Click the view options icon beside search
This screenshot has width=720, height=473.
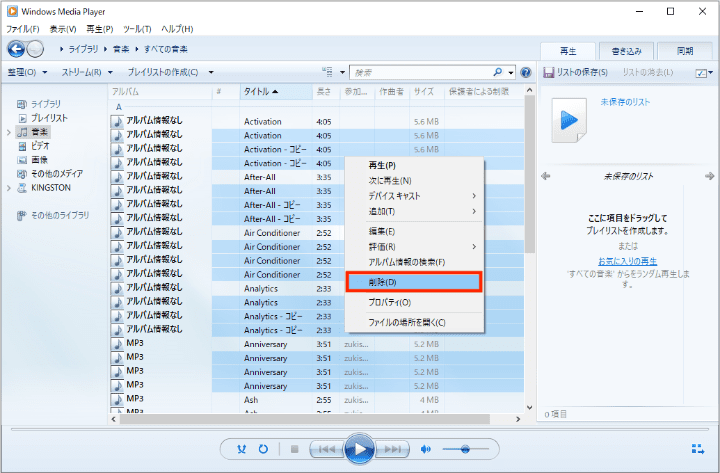(327, 72)
